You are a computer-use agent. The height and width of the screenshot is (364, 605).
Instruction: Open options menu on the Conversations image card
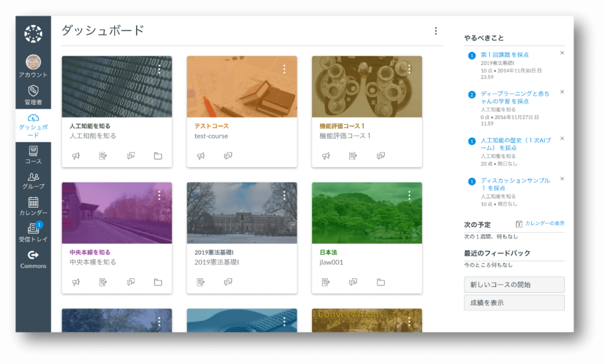pyautogui.click(x=409, y=321)
